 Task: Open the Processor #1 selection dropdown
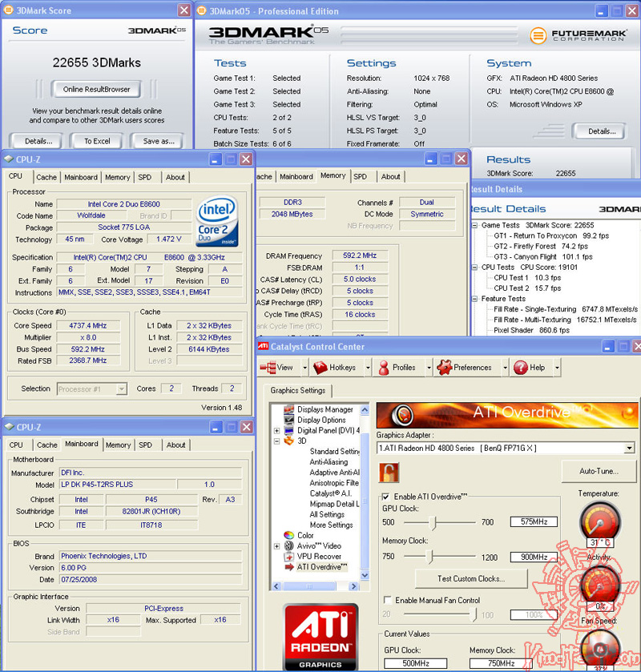click(x=122, y=389)
